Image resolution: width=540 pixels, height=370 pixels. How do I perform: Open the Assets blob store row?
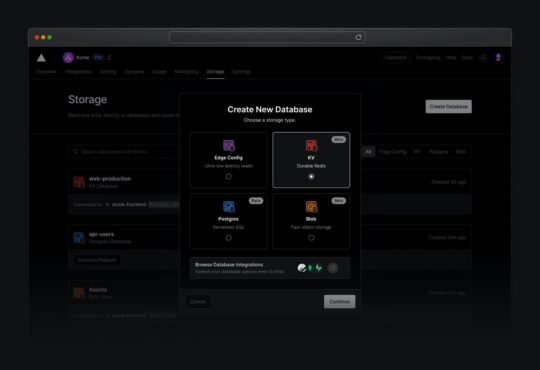[270, 293]
